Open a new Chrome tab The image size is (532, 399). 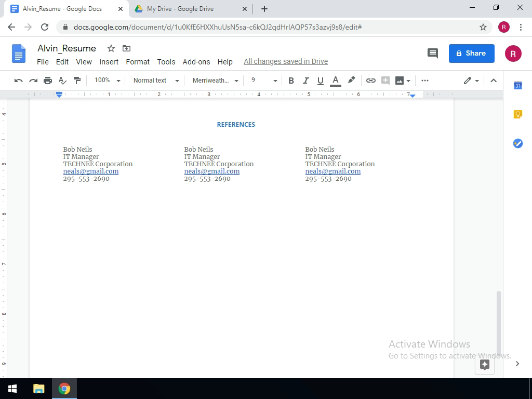click(x=264, y=9)
